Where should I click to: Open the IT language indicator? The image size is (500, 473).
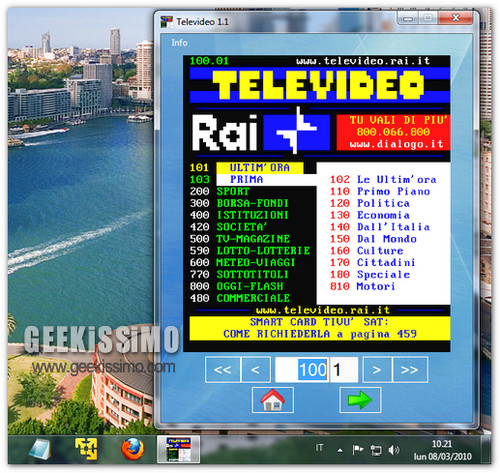click(319, 448)
